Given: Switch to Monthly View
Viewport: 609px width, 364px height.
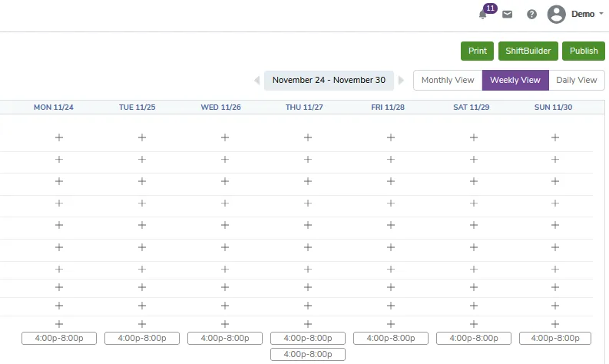Looking at the screenshot, I should tap(448, 81).
